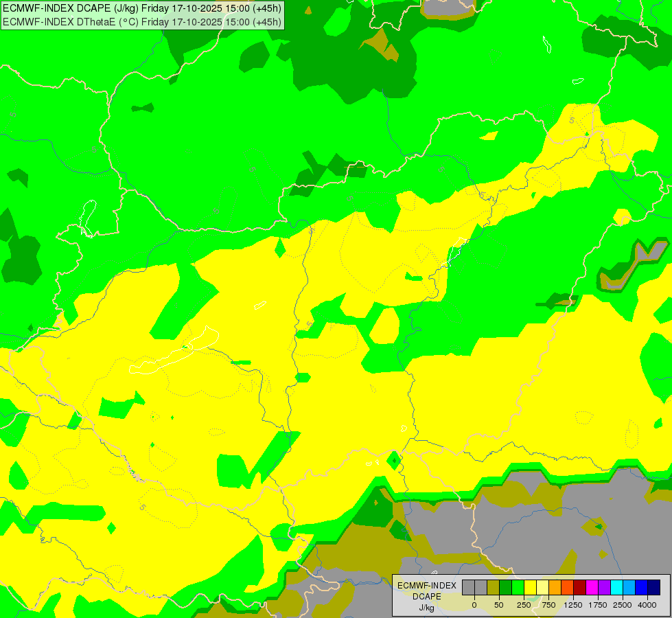Click the legend scale value 4000

[x=647, y=605]
